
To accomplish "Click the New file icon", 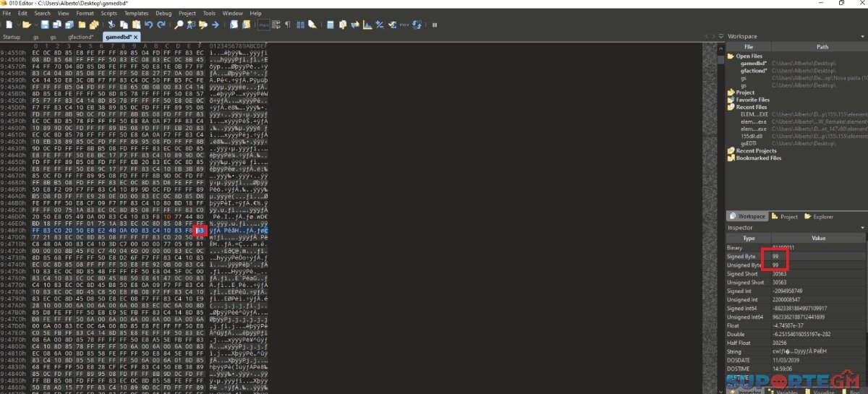I will click(x=8, y=25).
